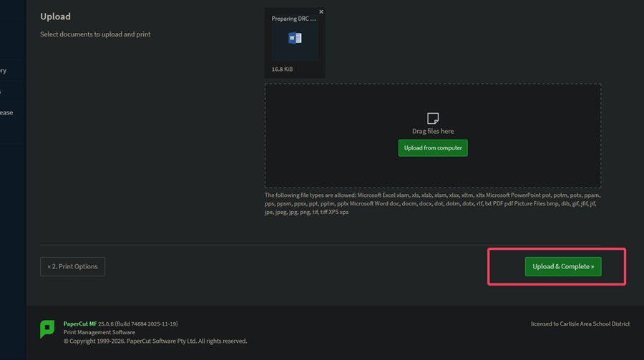Click the copyright notice in footer
Viewport: 644px width, 360px height.
tap(155, 341)
